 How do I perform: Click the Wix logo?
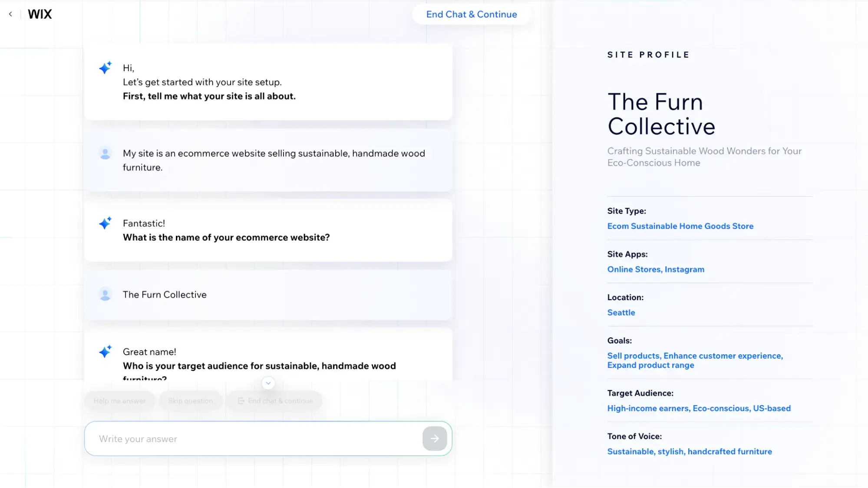click(x=40, y=14)
